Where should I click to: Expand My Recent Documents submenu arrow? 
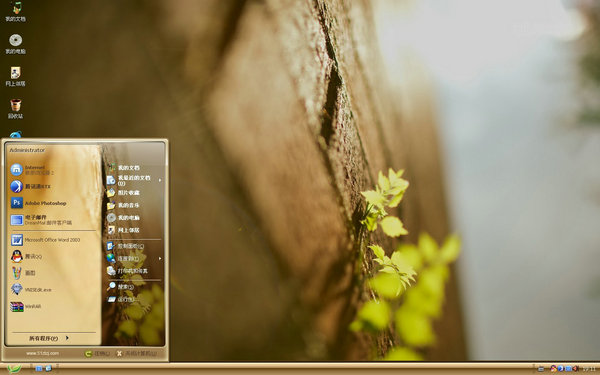pyautogui.click(x=160, y=180)
